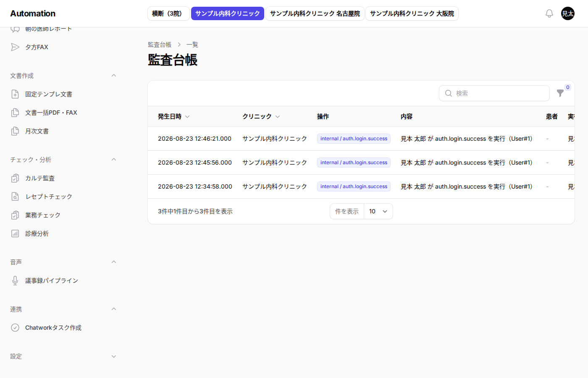
Task: Click the 内容 column header
Action: [x=407, y=116]
